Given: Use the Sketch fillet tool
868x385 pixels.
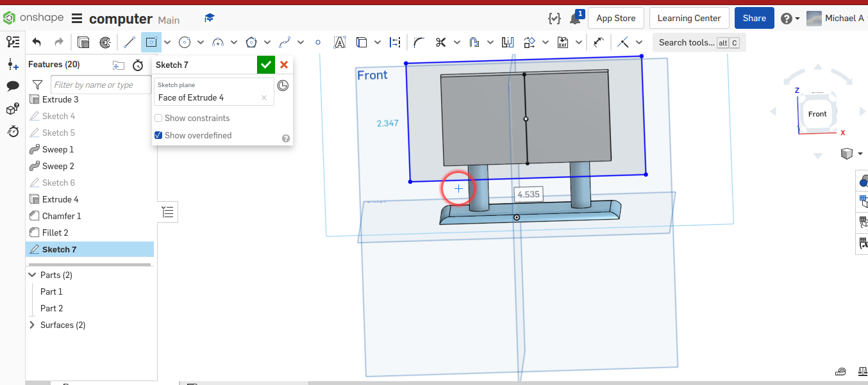Looking at the screenshot, I should 419,42.
